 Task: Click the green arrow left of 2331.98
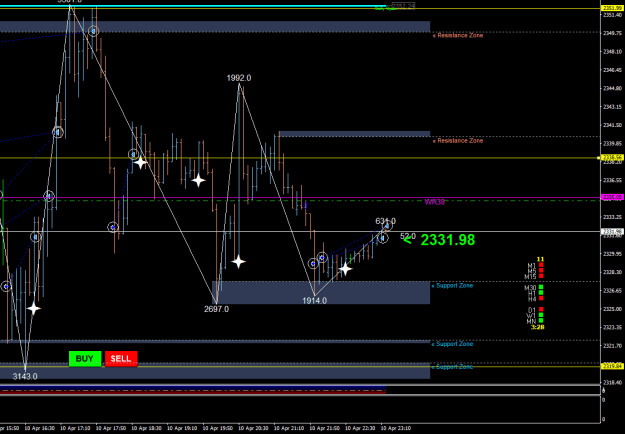407,240
